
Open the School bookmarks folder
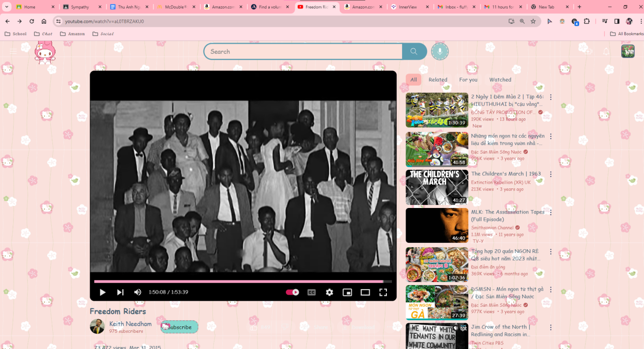(x=16, y=34)
